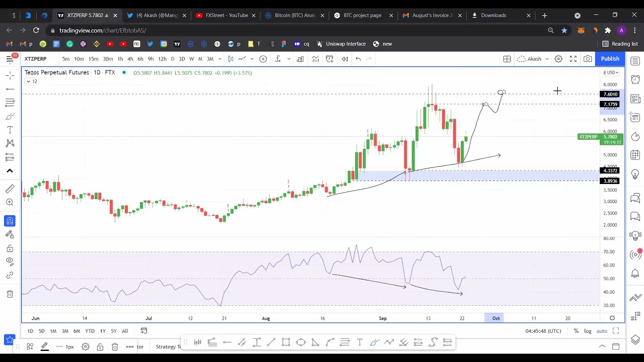
Task: Open the Strategy Tester tab
Action: 169,346
